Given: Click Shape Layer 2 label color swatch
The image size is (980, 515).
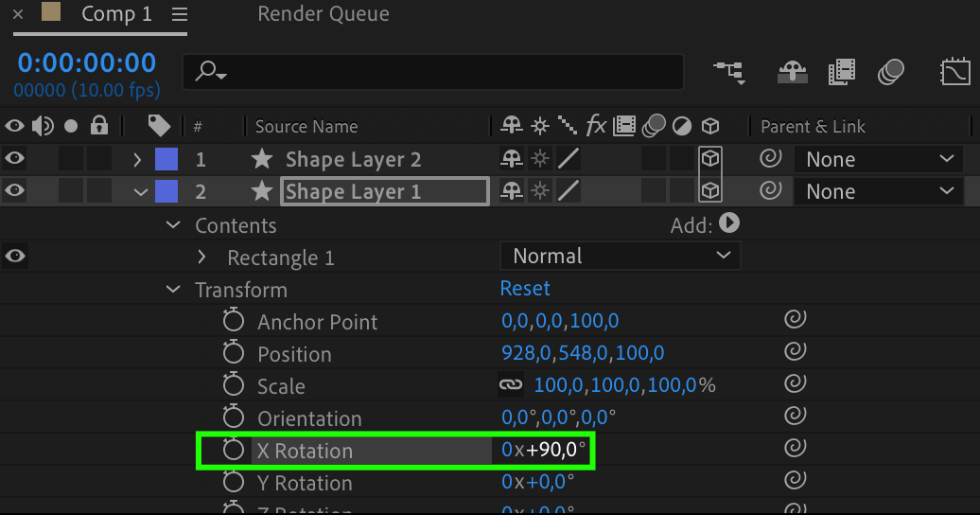Looking at the screenshot, I should [166, 159].
